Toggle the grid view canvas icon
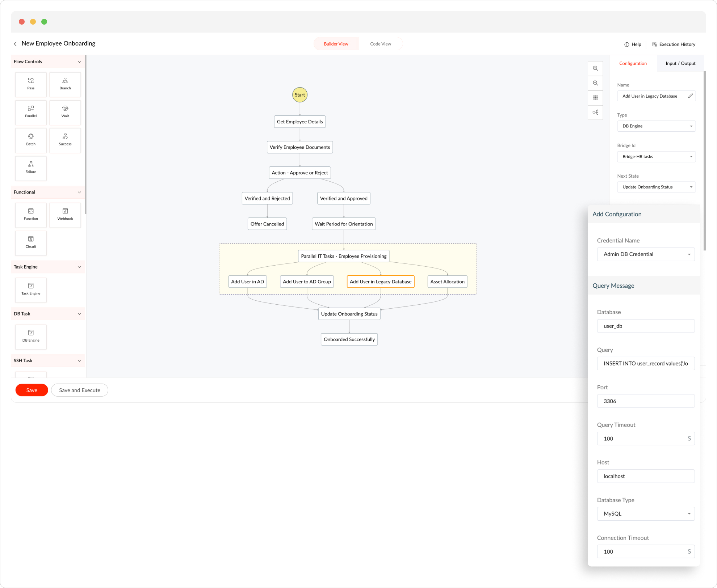 point(595,97)
